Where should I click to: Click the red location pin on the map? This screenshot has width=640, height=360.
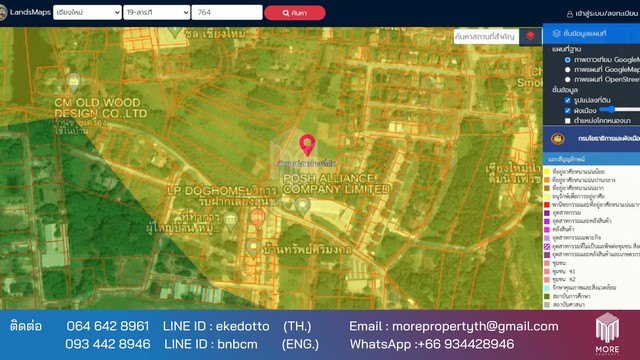tap(307, 145)
